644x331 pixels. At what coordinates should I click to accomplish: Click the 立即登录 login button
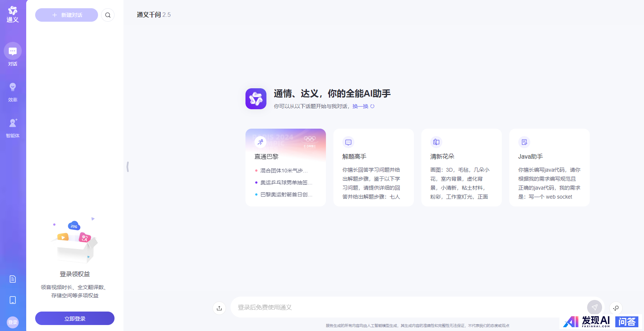pos(75,318)
